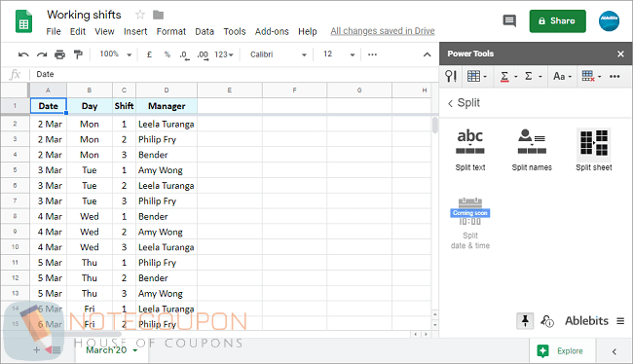Select row 5 header

coord(15,170)
